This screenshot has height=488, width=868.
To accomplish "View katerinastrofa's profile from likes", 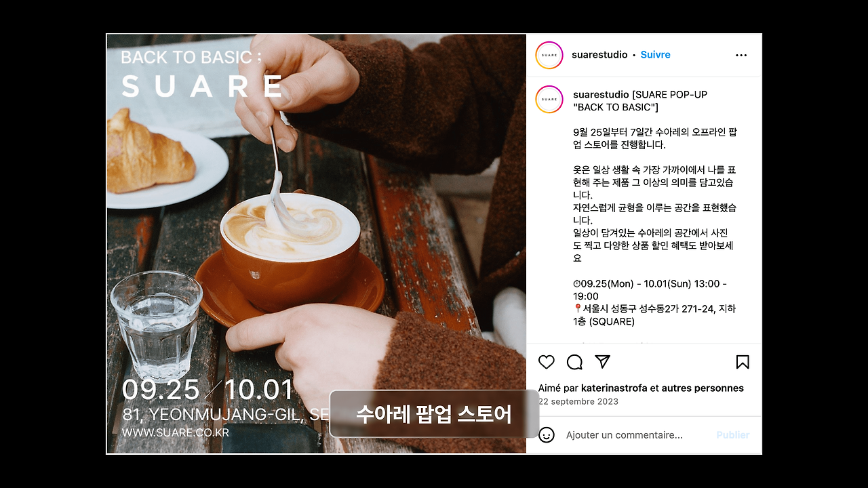I will [614, 388].
